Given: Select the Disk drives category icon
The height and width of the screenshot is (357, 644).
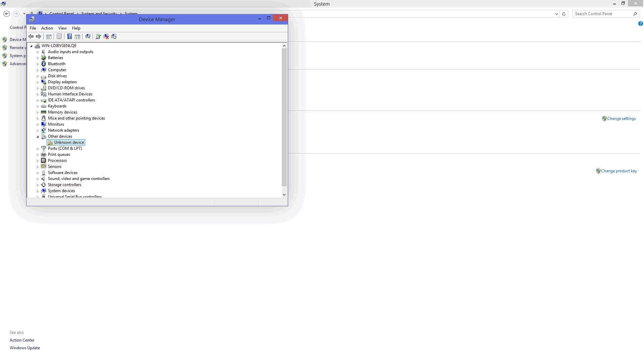Looking at the screenshot, I should tap(44, 76).
